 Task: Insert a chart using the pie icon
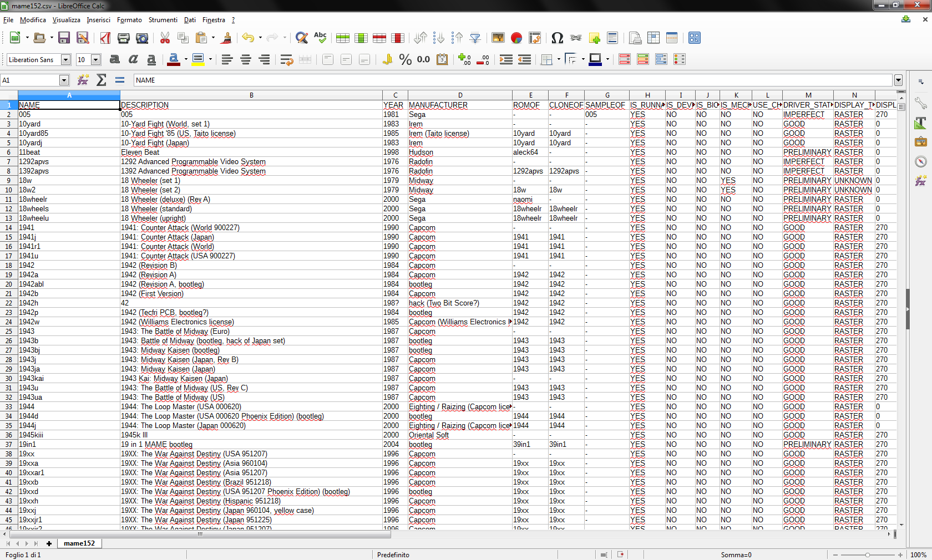(x=516, y=38)
